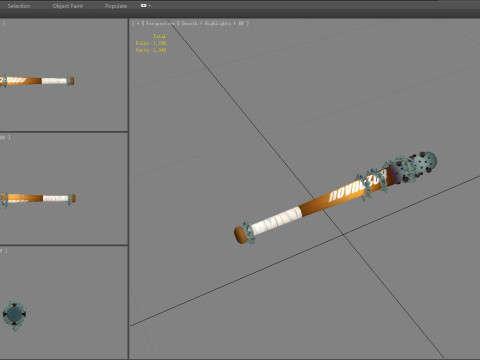
Task: Open the Selection ribbon tab
Action: [19, 6]
